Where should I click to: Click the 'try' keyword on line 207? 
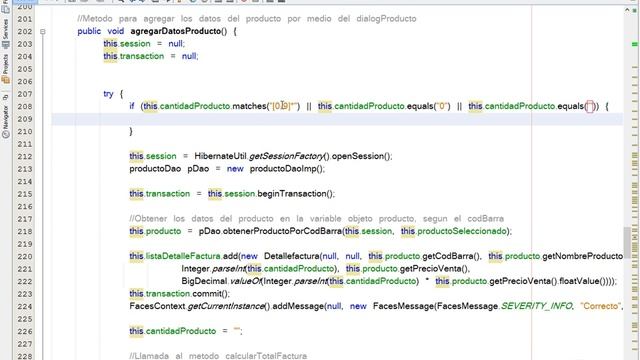click(108, 94)
